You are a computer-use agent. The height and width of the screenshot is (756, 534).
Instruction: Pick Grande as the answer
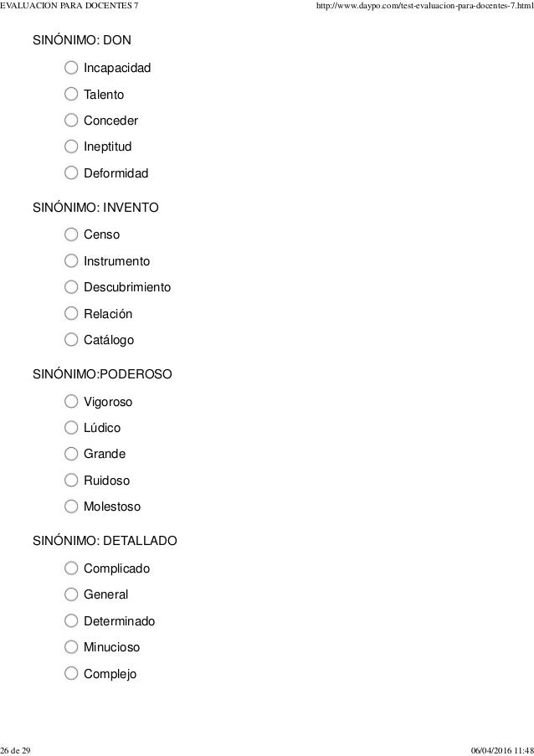click(x=71, y=454)
